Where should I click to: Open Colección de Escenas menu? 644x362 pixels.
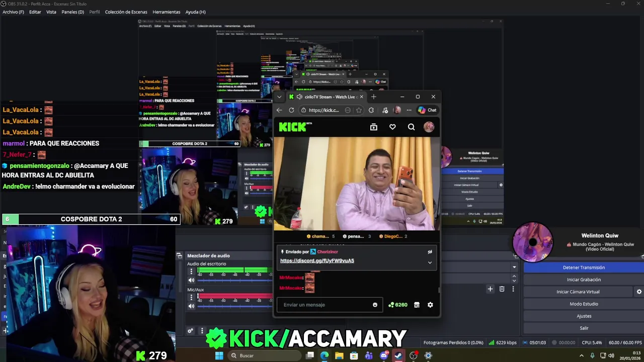coord(126,12)
